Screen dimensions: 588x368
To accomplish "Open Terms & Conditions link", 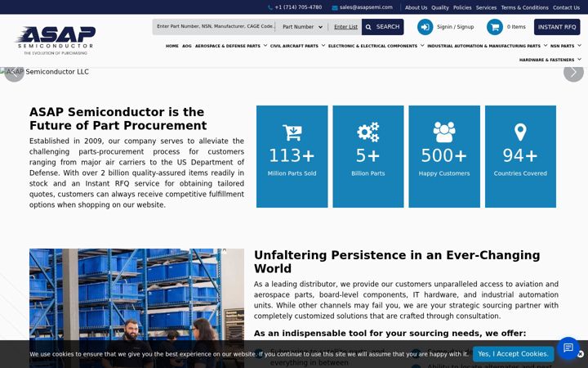I will (x=524, y=7).
